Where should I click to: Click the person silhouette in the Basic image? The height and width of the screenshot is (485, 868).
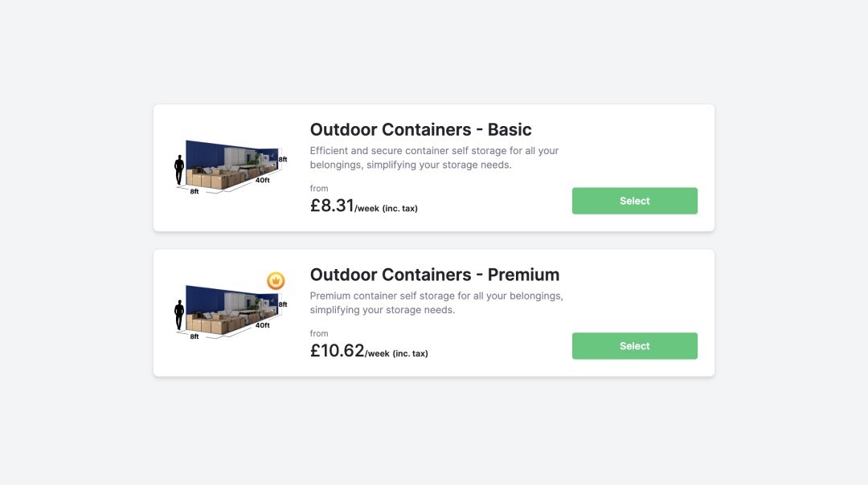coord(179,170)
